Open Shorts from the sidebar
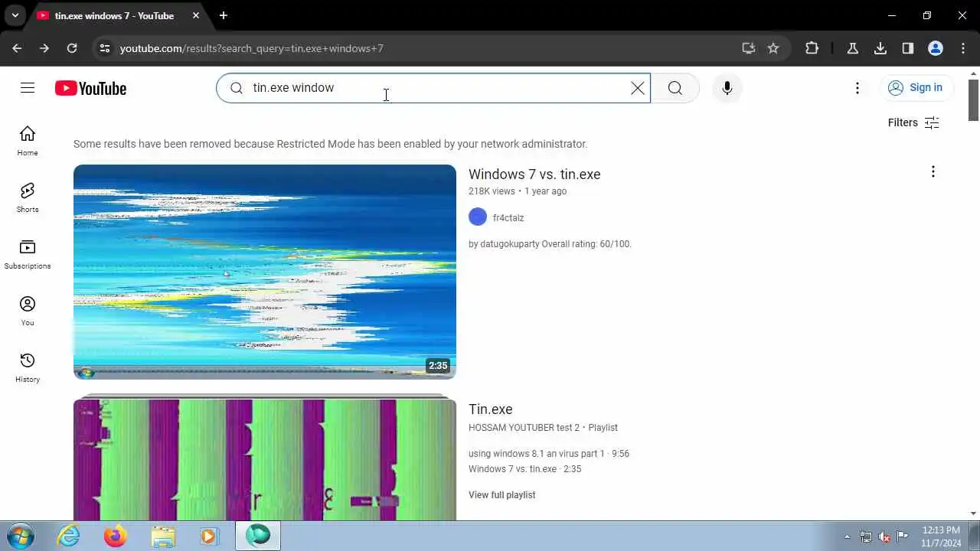The height and width of the screenshot is (551, 980). click(x=28, y=197)
